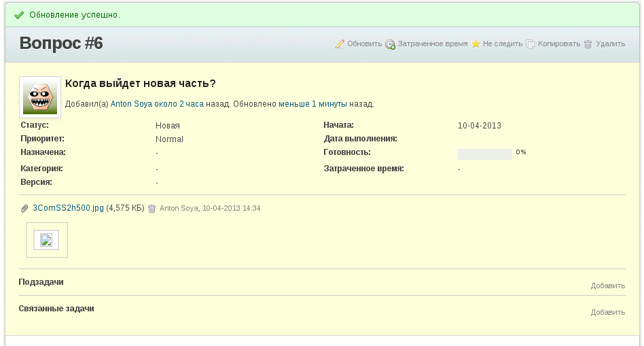Click the green checkmark in the success notice
644x346 pixels.
coord(19,15)
